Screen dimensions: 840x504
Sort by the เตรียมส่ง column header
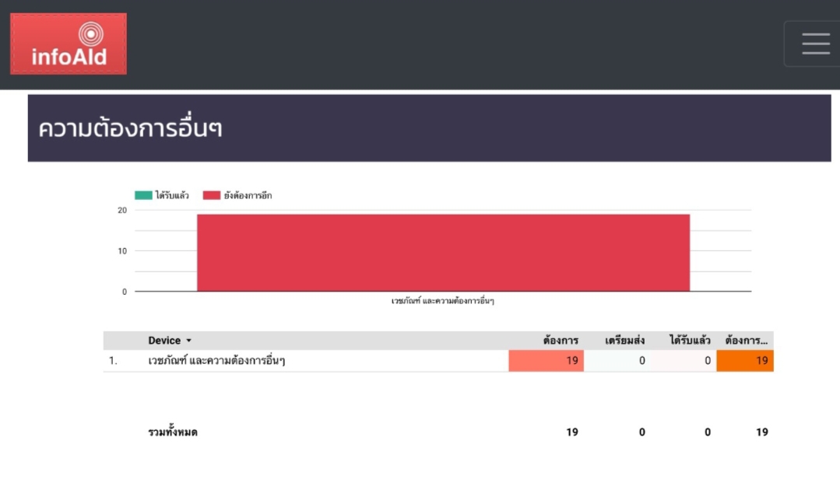(x=624, y=341)
